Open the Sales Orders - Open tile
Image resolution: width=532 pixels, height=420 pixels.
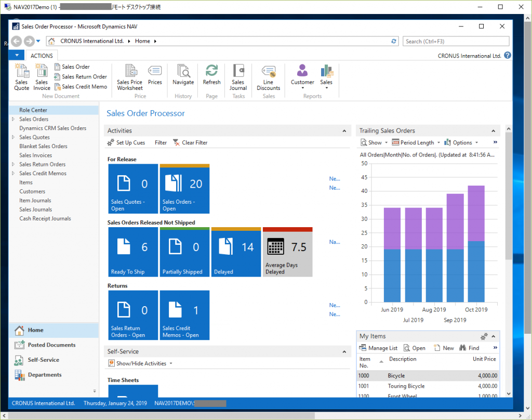[184, 189]
